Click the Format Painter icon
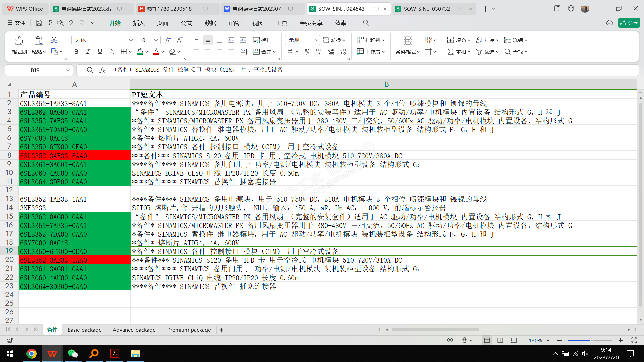 point(19,41)
